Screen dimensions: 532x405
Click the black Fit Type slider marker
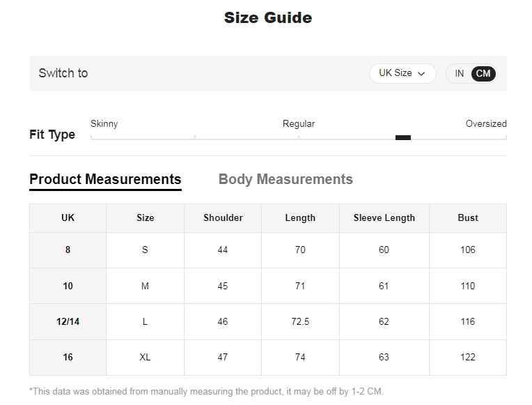[x=403, y=137]
